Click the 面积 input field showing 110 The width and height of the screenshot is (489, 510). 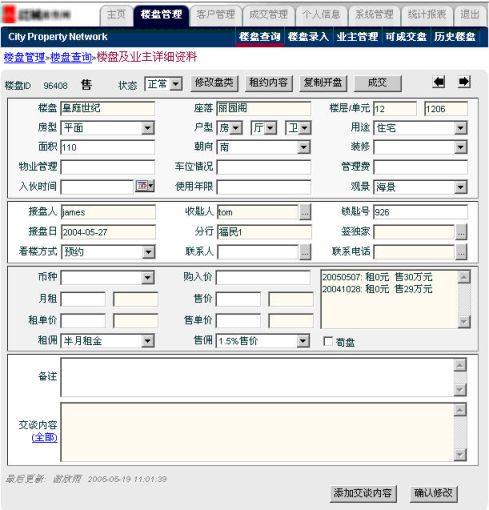pos(107,147)
